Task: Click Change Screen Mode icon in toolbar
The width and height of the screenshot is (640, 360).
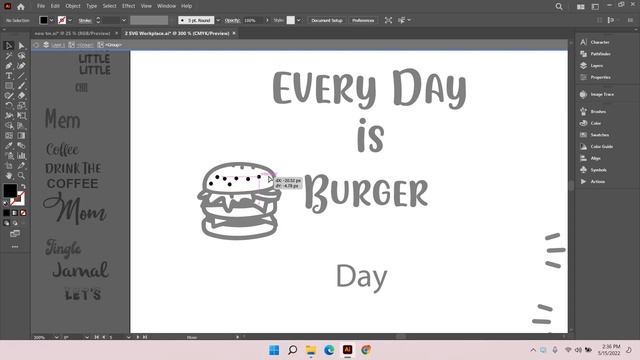Action: 15,233
